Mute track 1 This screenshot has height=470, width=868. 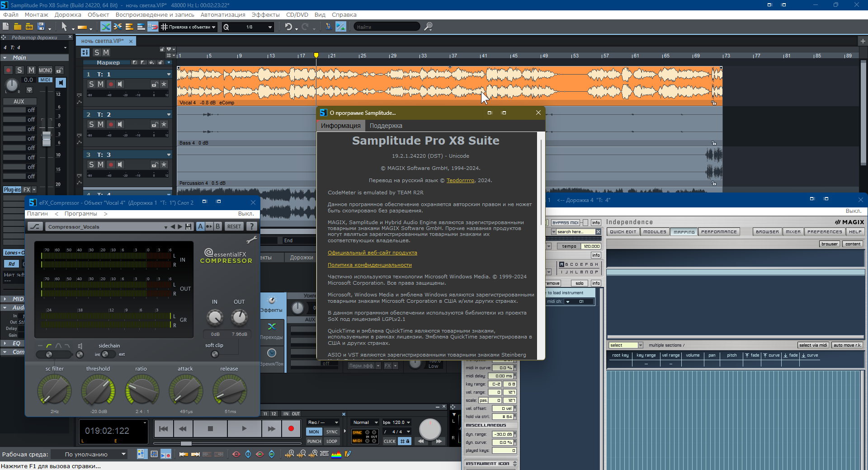click(100, 85)
